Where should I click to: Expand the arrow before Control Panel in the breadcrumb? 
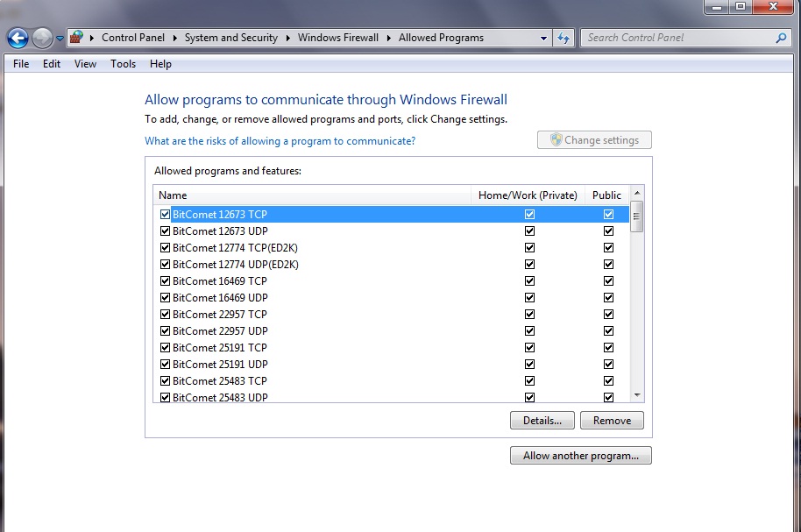tap(92, 38)
